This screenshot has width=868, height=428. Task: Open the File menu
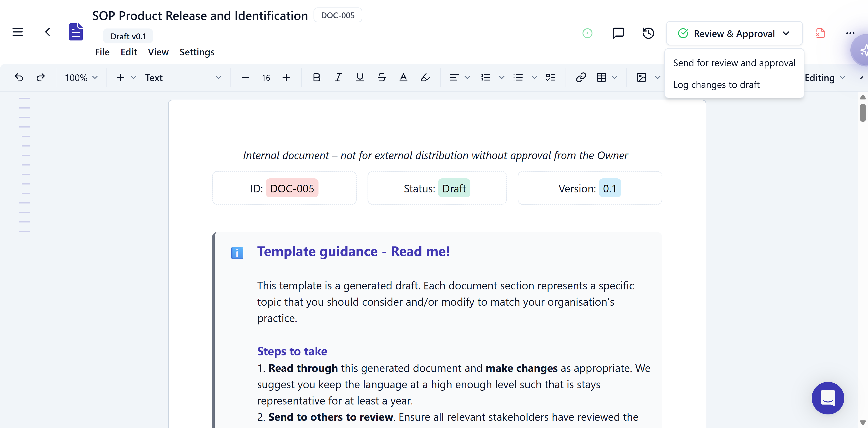102,52
